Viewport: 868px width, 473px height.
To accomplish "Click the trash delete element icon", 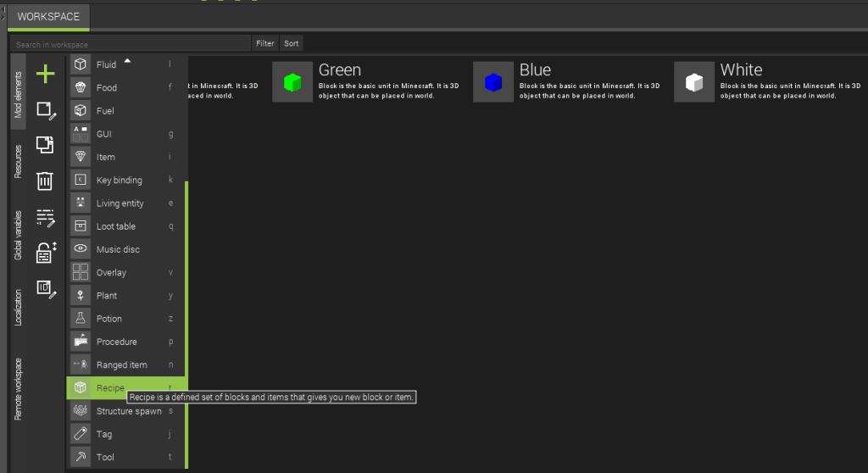I will tap(45, 181).
